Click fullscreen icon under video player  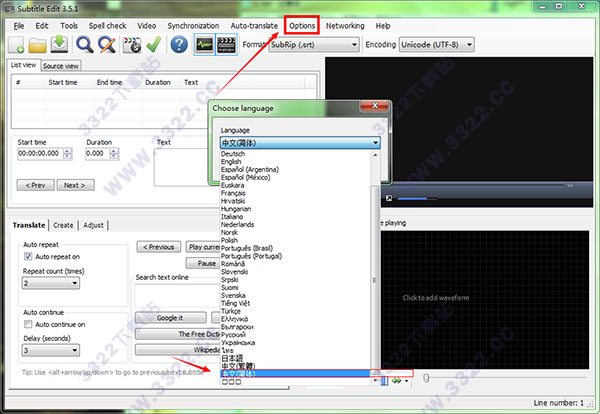point(389,198)
